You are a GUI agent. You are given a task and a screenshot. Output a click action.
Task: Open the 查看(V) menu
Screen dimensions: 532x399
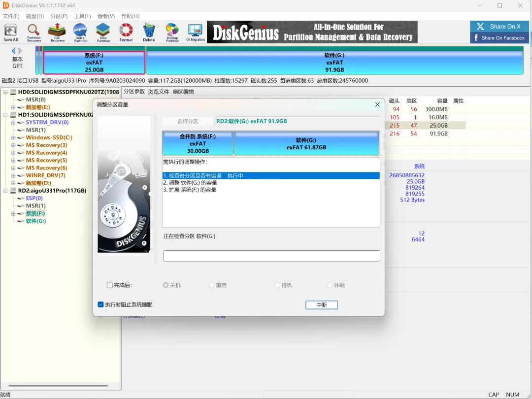coord(106,16)
